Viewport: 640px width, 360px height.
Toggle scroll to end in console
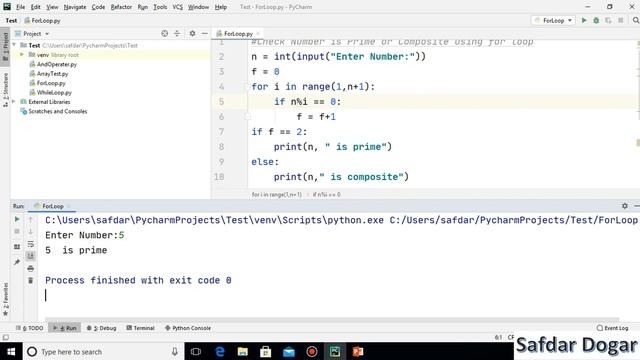click(31, 256)
